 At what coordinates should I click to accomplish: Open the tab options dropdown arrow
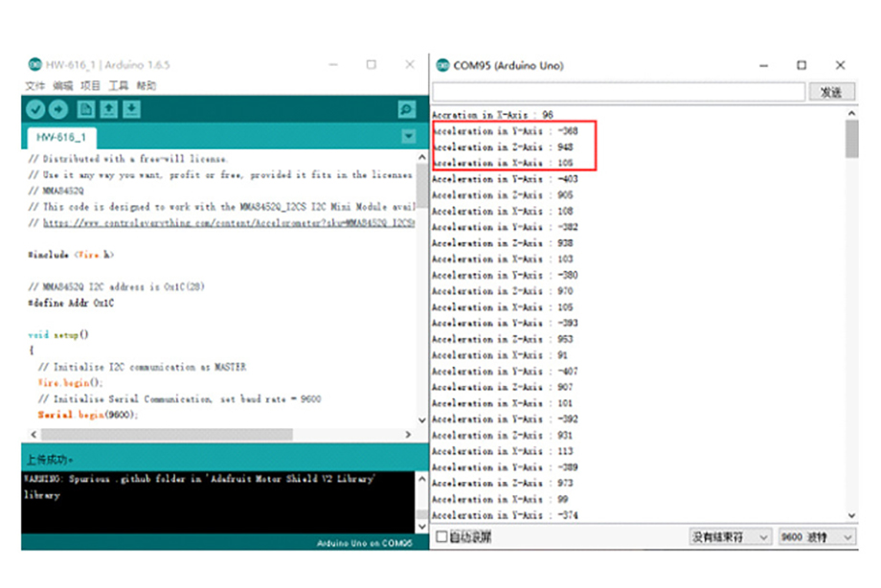[x=409, y=136]
